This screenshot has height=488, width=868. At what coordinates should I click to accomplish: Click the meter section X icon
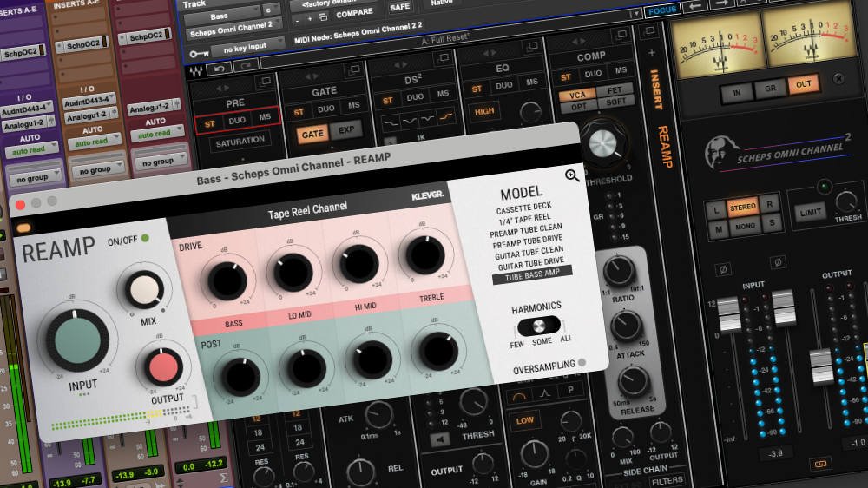[x=839, y=79]
